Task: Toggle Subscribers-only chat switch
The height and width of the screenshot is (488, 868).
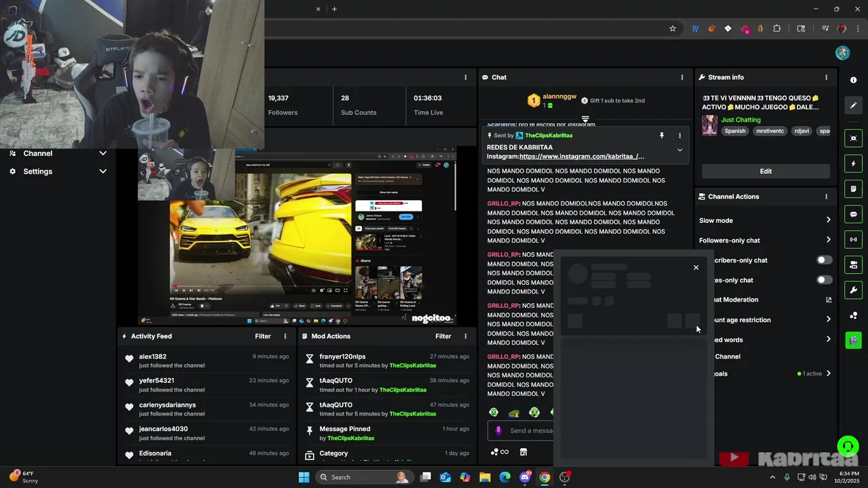Action: click(x=824, y=260)
